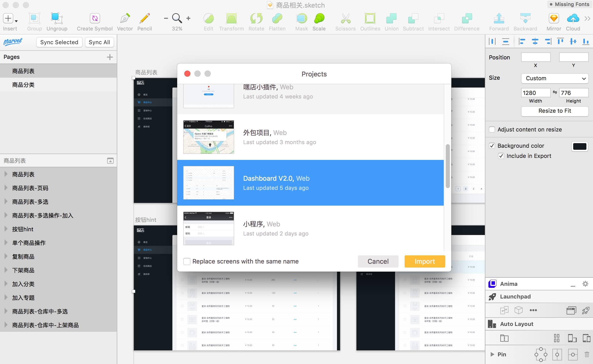Open the Mirror tool
This screenshot has width=593, height=364.
click(x=553, y=19)
